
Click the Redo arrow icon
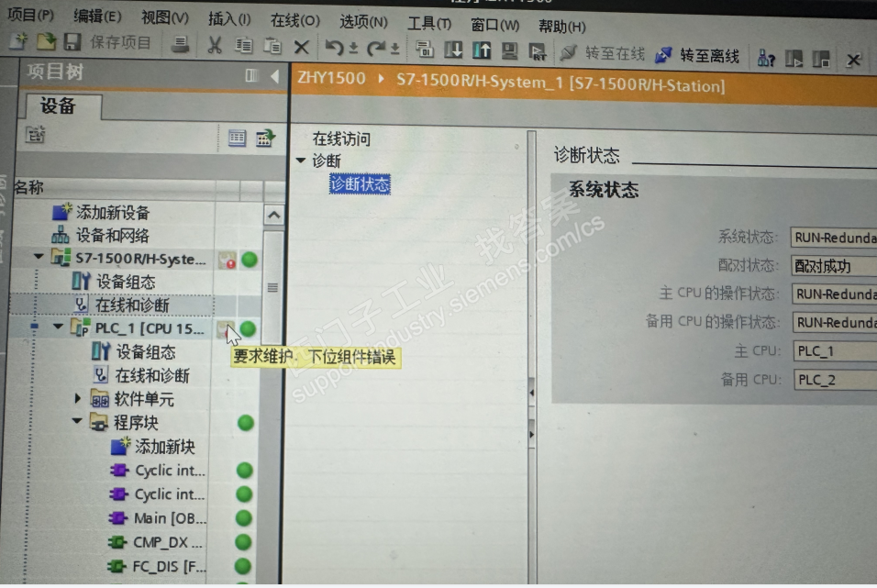376,48
